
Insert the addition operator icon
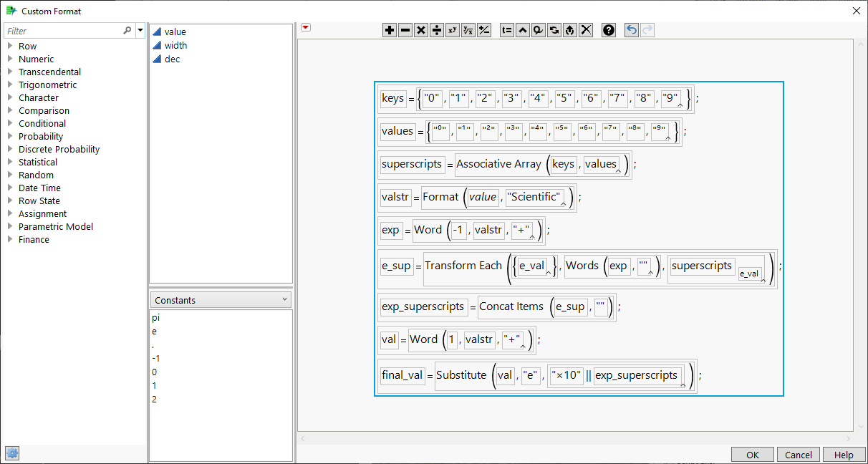[x=389, y=30]
